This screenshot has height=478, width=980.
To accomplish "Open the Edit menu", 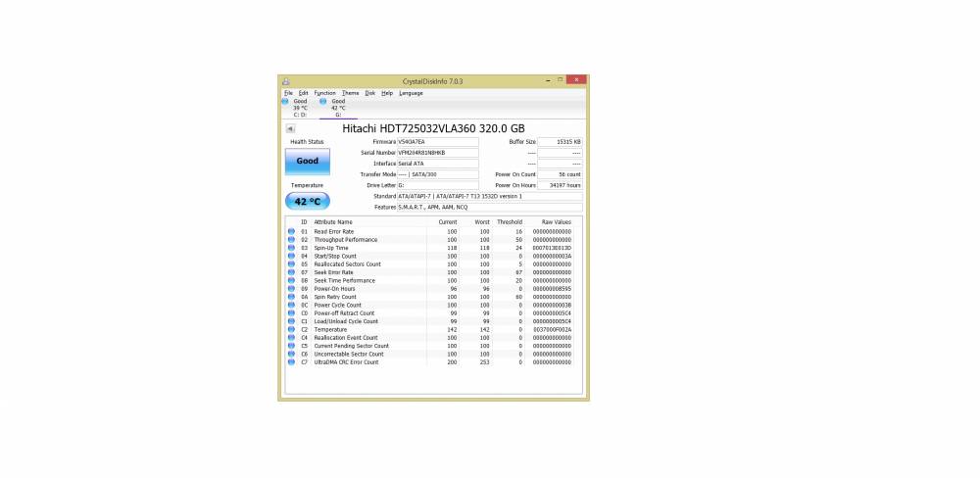I will coord(303,93).
